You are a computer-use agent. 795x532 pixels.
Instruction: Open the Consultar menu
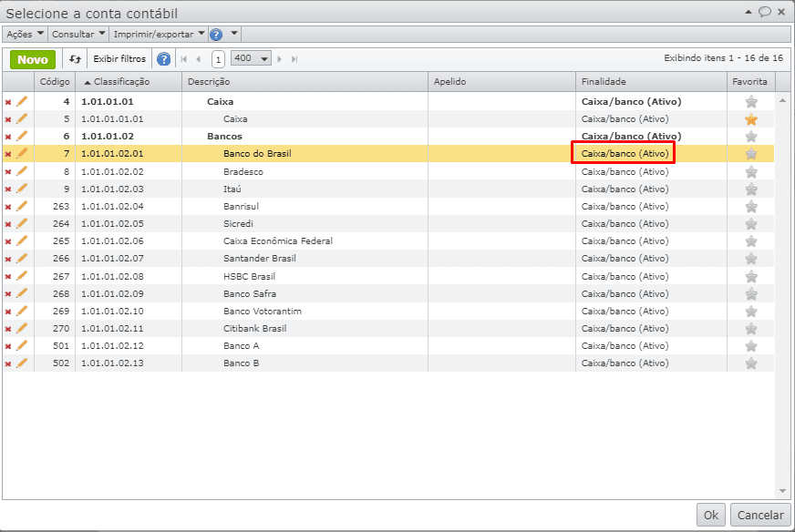coord(78,34)
